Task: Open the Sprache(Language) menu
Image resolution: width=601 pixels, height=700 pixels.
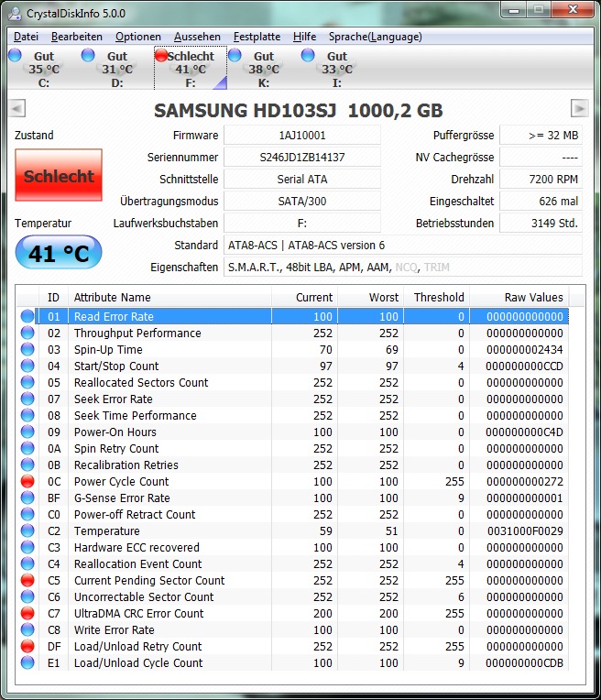Action: [x=375, y=37]
